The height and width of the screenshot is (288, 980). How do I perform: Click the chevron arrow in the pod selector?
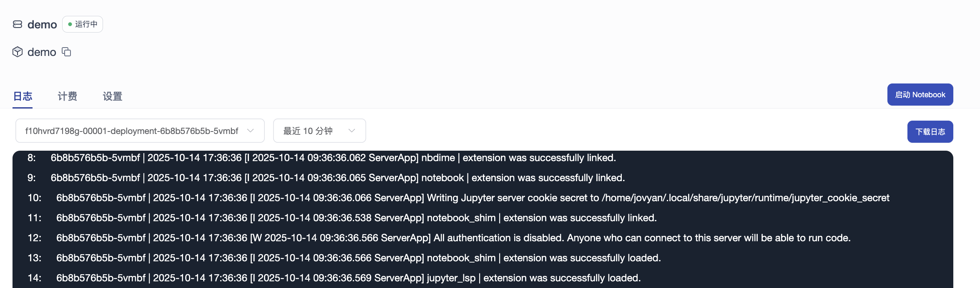point(250,131)
